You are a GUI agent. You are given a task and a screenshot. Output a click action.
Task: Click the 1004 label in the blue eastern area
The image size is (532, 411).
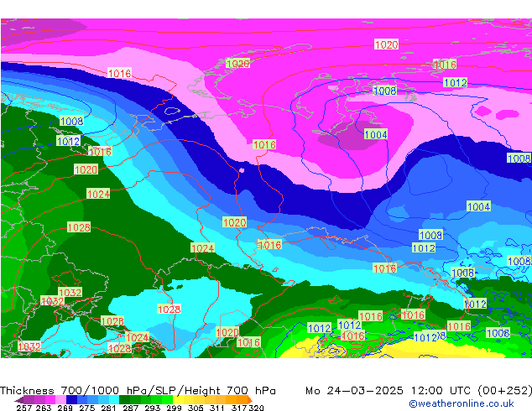[x=478, y=206]
